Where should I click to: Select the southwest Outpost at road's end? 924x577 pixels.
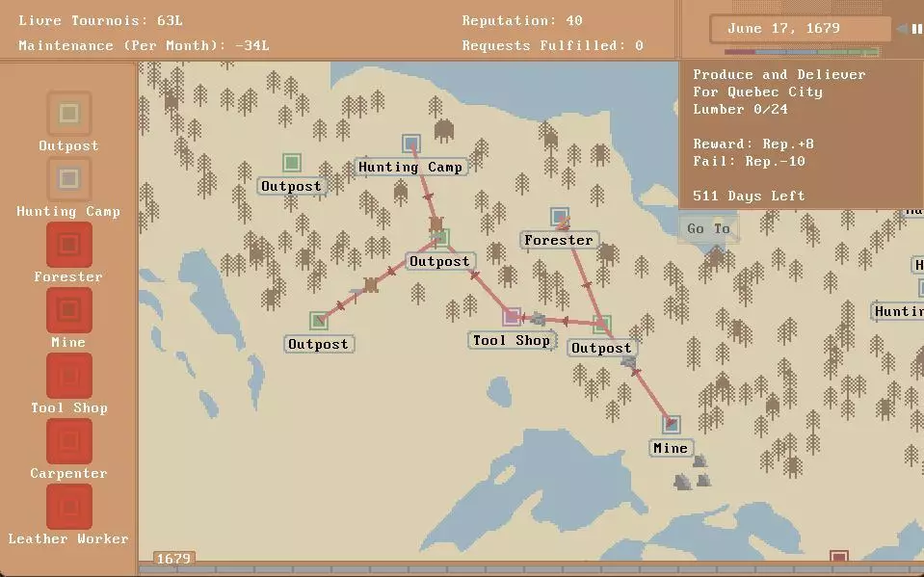coord(318,321)
